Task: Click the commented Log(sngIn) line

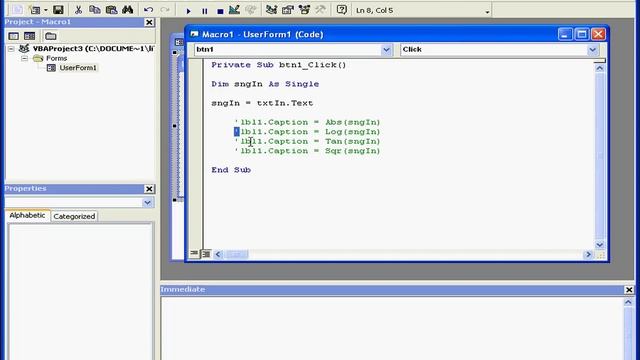Action: click(x=307, y=132)
